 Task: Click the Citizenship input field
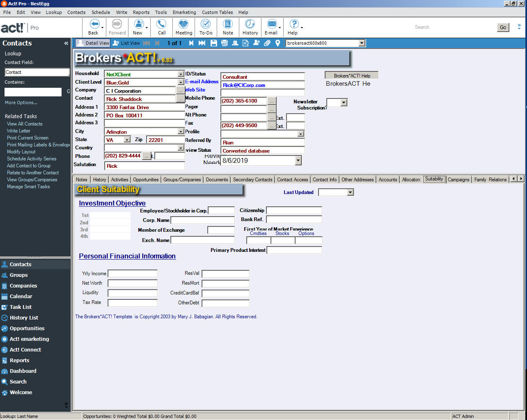[294, 210]
